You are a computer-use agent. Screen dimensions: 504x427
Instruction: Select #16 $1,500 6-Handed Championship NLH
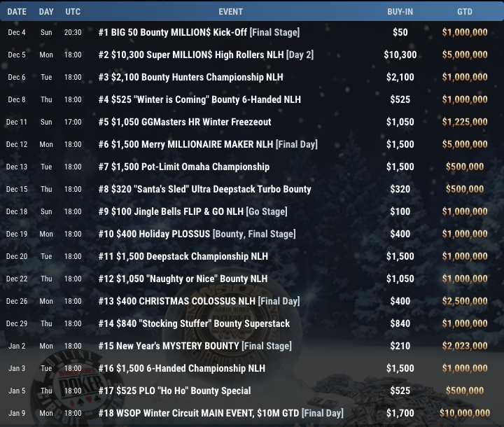tap(181, 368)
